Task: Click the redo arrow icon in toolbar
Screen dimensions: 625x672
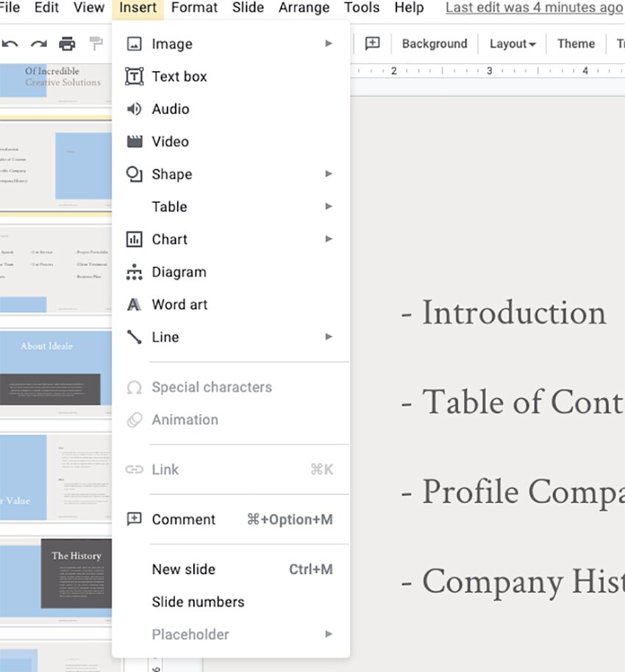Action: (38, 44)
